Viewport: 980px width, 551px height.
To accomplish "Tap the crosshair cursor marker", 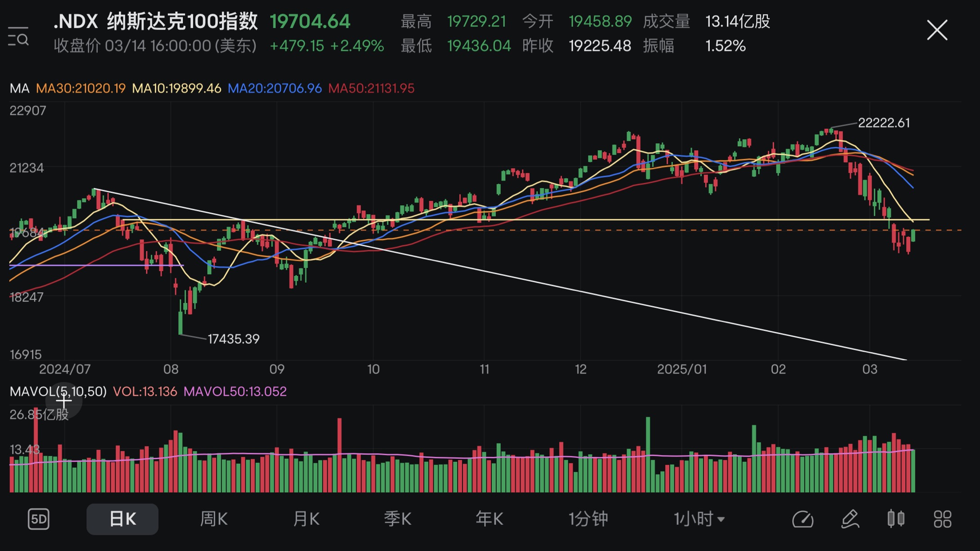I will 64,400.
